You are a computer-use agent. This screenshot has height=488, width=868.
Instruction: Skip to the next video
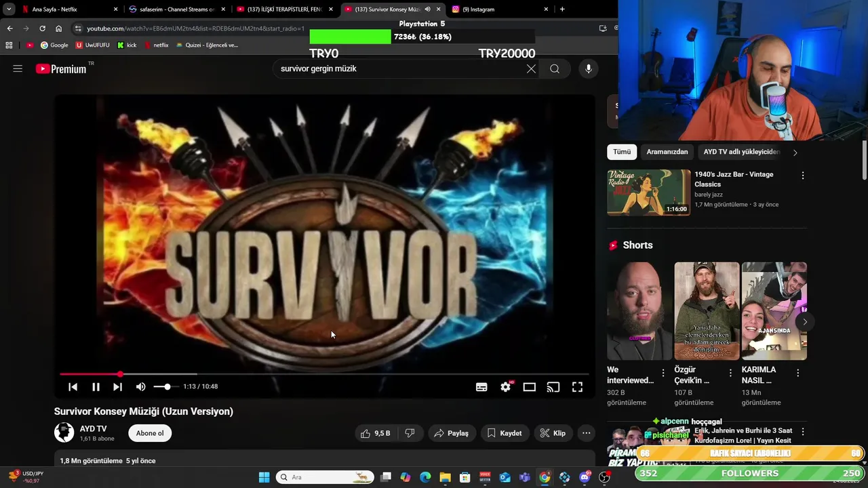point(118,387)
